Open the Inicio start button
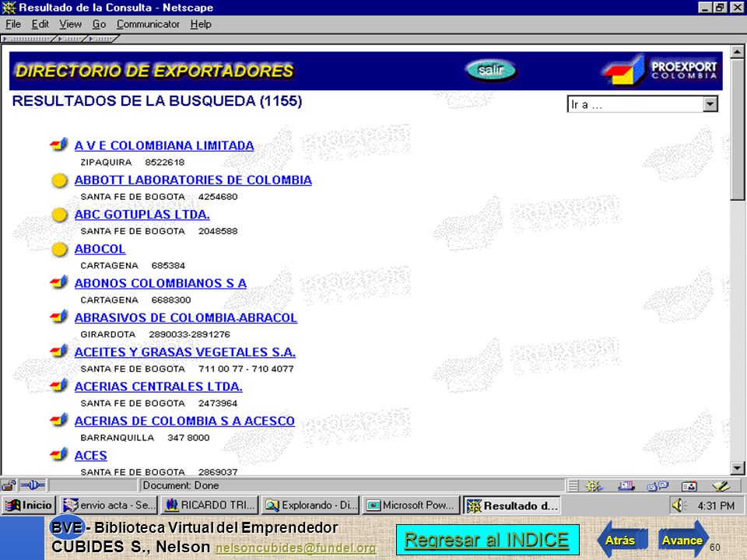747x560 pixels. (29, 506)
